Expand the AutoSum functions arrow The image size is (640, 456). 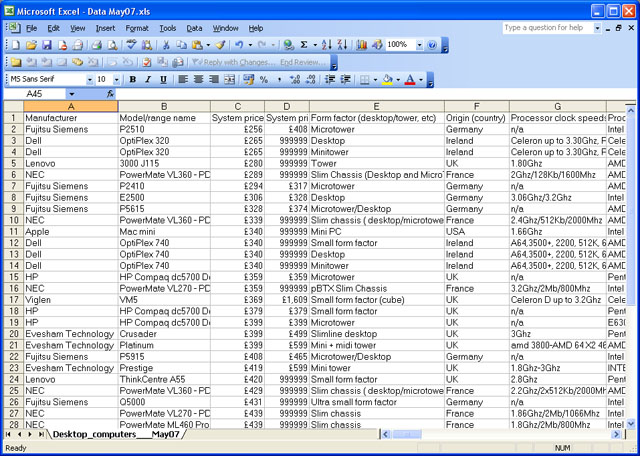point(315,45)
